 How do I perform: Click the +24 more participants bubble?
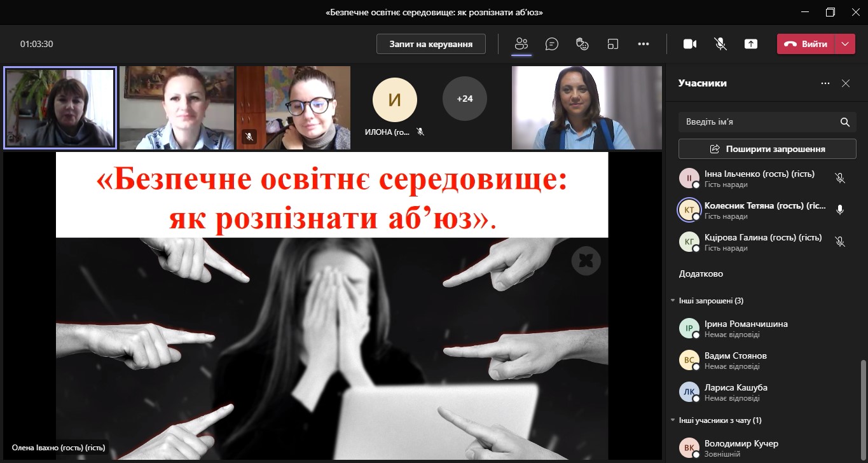(464, 99)
